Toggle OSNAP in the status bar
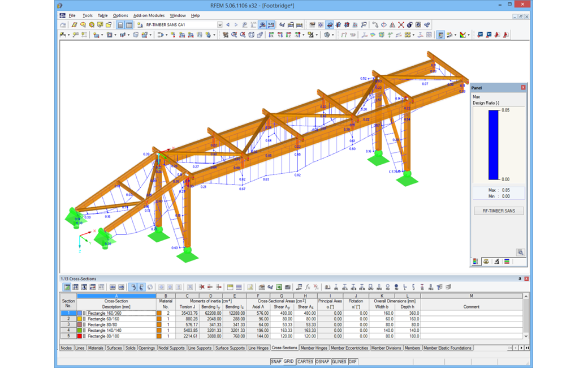 pos(322,361)
